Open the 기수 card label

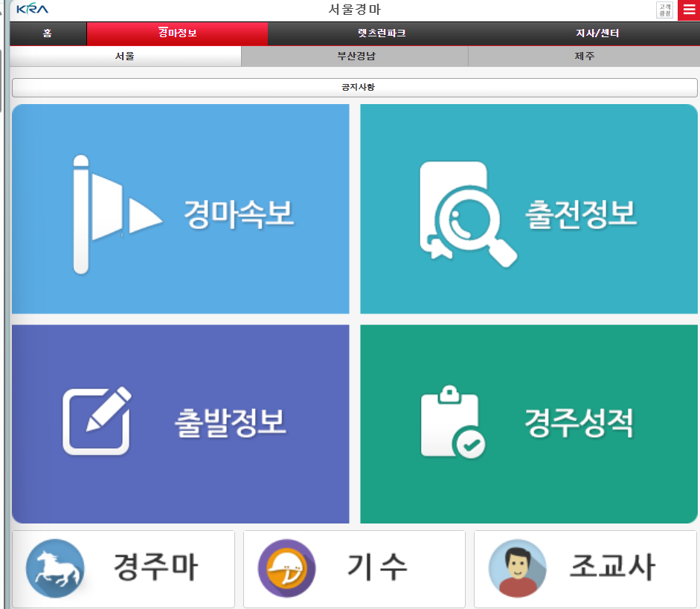(x=377, y=567)
